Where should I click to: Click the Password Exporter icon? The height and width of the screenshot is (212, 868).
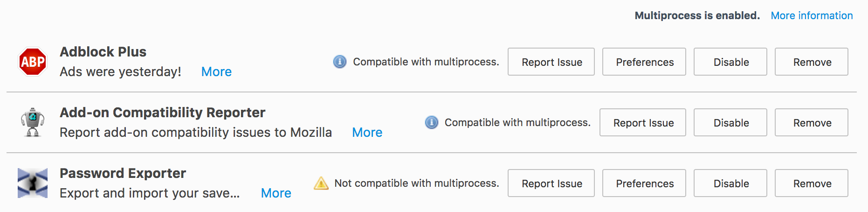33,183
